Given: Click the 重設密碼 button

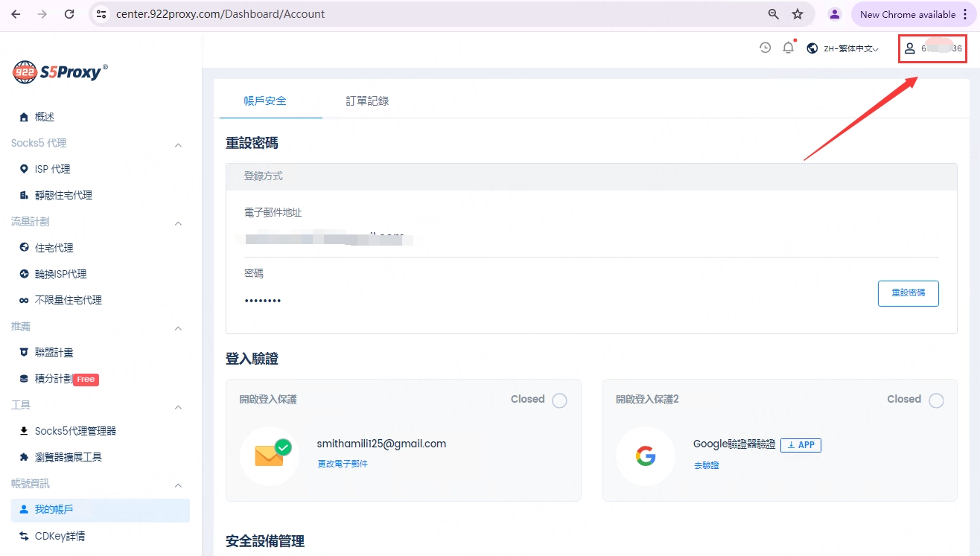Looking at the screenshot, I should pos(908,293).
